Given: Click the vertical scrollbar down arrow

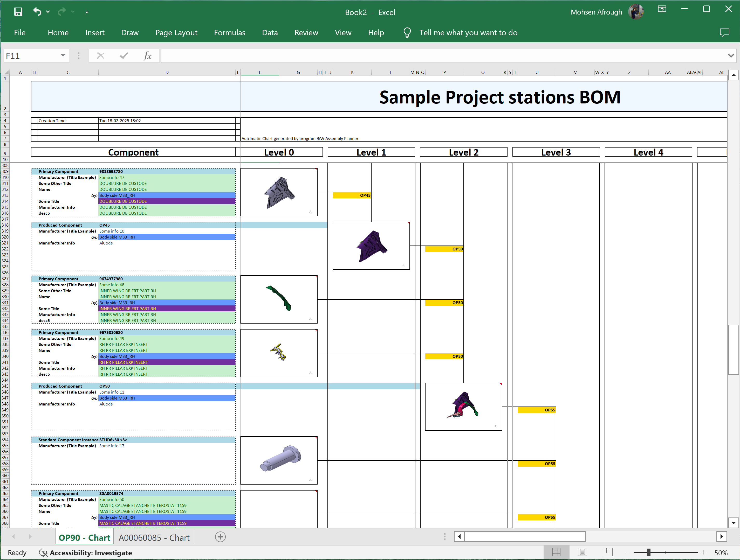Looking at the screenshot, I should [x=733, y=523].
